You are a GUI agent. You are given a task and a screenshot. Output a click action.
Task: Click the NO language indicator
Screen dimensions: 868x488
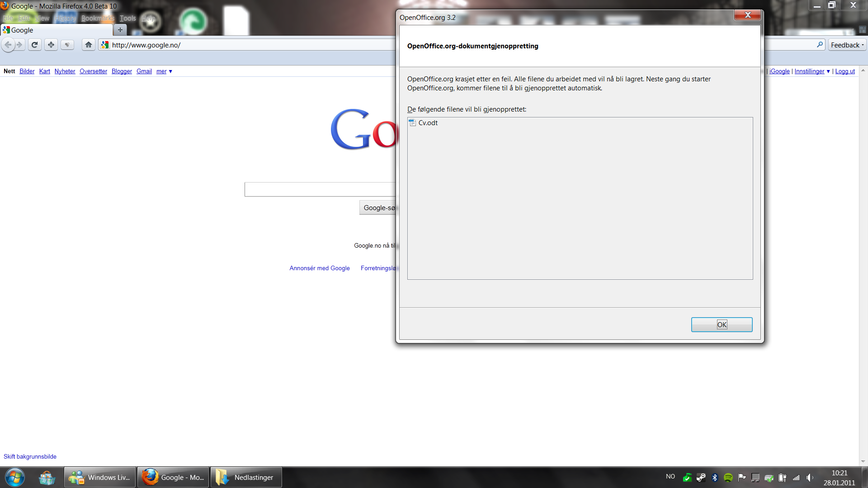coord(670,477)
